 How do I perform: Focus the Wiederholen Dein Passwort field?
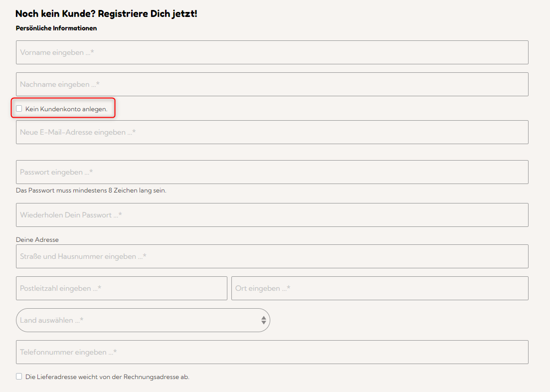pos(272,215)
